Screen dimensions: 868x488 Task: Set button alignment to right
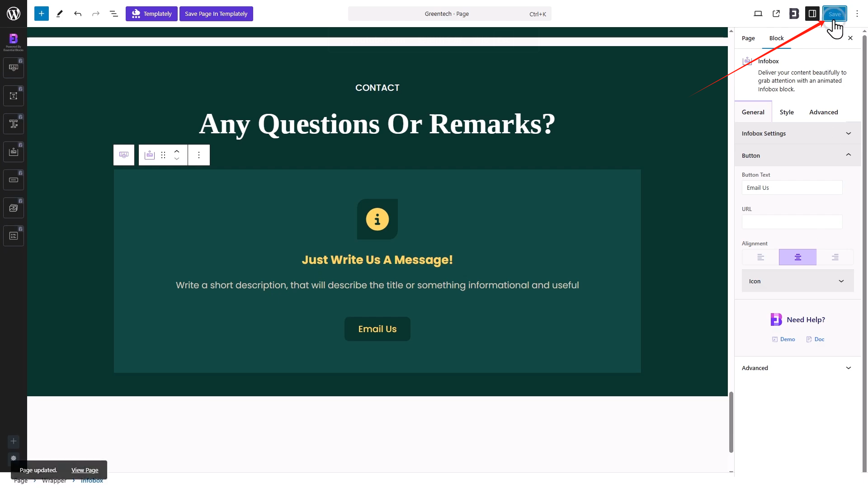click(x=835, y=257)
